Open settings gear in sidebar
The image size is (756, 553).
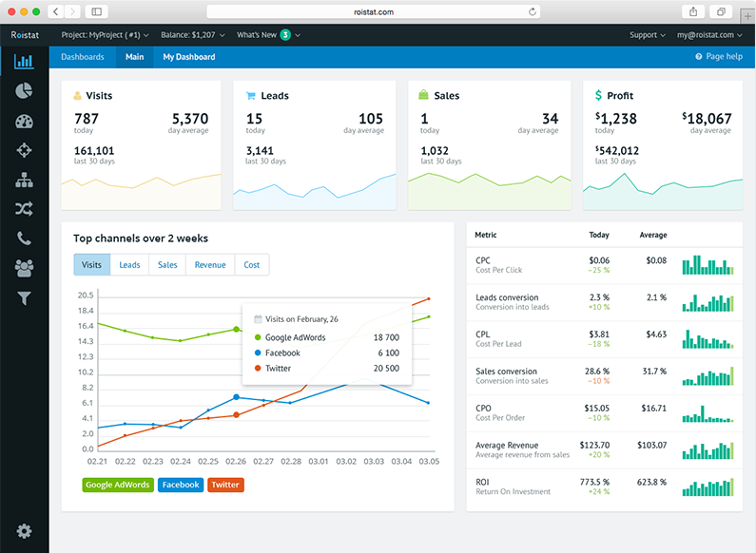tap(24, 531)
